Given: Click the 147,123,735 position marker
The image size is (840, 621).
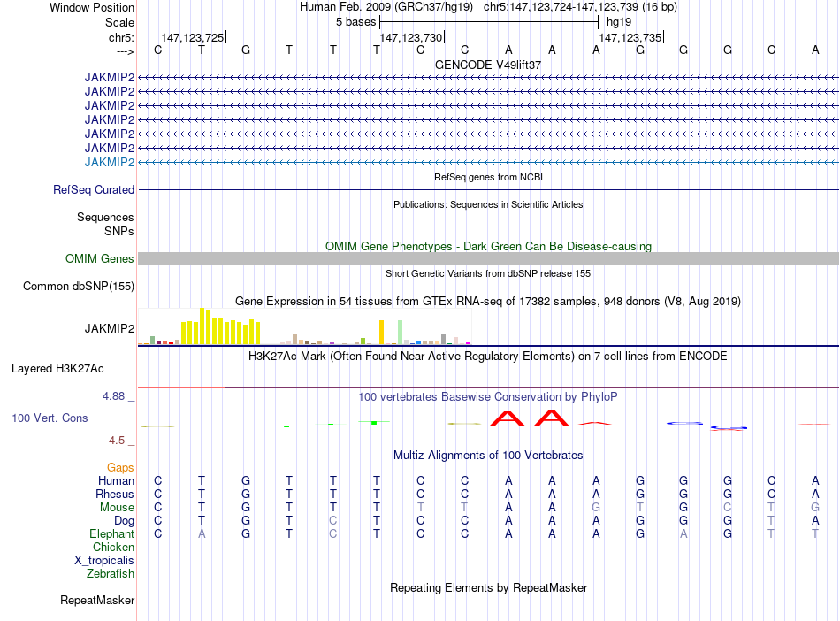Looking at the screenshot, I should coord(630,37).
